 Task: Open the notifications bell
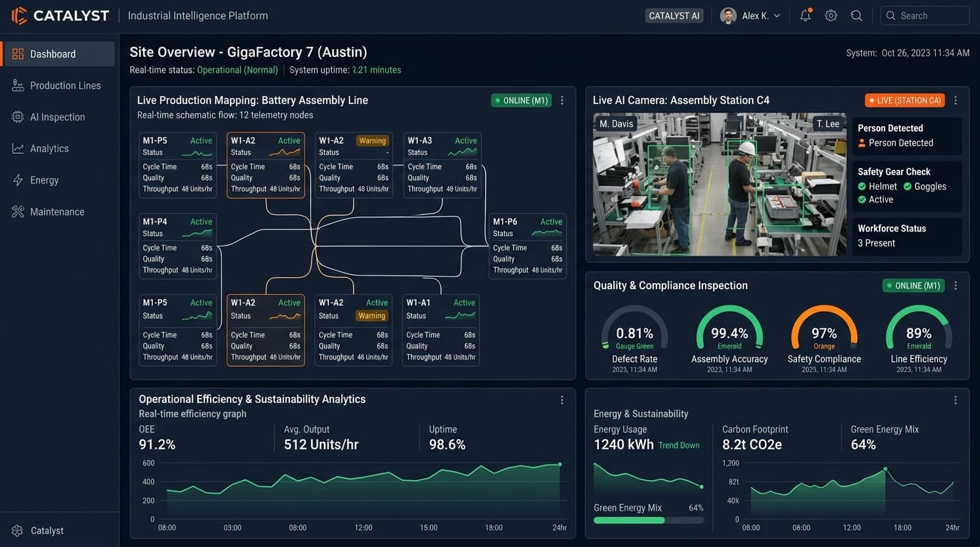tap(806, 16)
